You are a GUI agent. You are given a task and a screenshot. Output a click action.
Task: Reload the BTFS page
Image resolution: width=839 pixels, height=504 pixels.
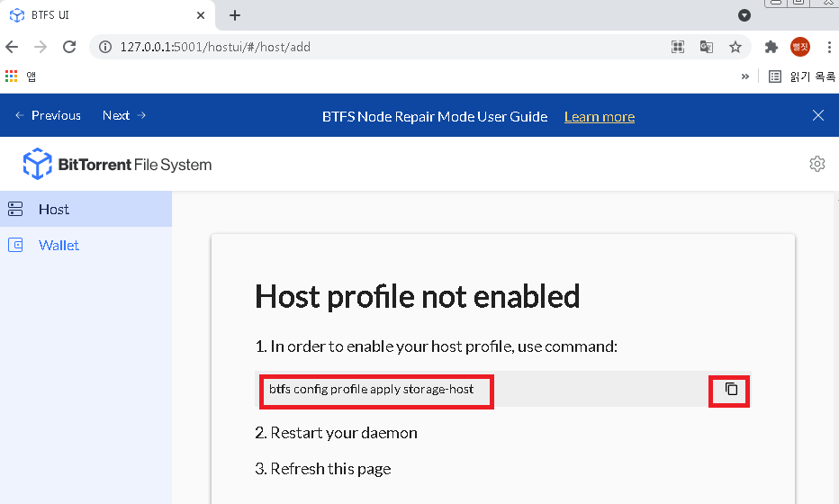69,47
